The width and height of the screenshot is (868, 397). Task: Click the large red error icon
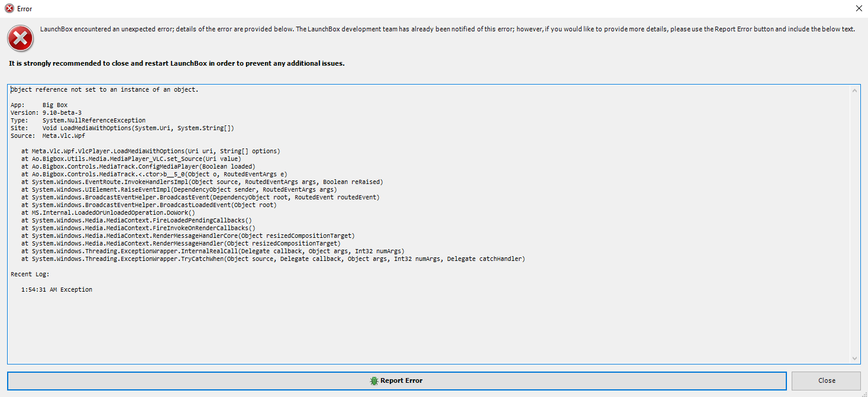[20, 38]
